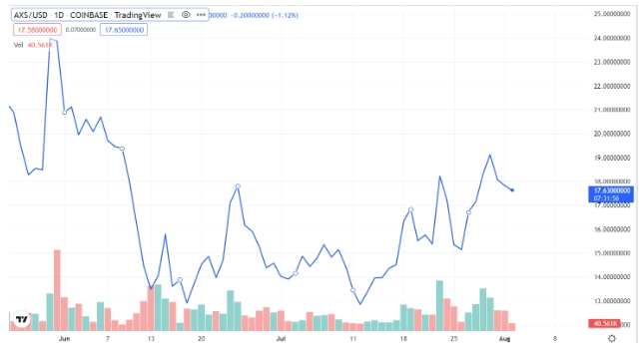Click the Jun date label on the time axis
This screenshot has height=364, width=644.
(x=65, y=338)
